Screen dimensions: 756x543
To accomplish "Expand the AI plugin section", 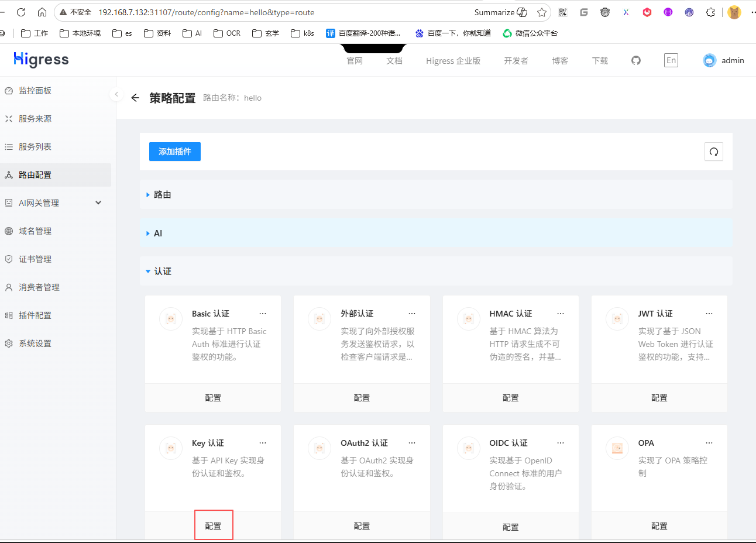I will tap(436, 233).
